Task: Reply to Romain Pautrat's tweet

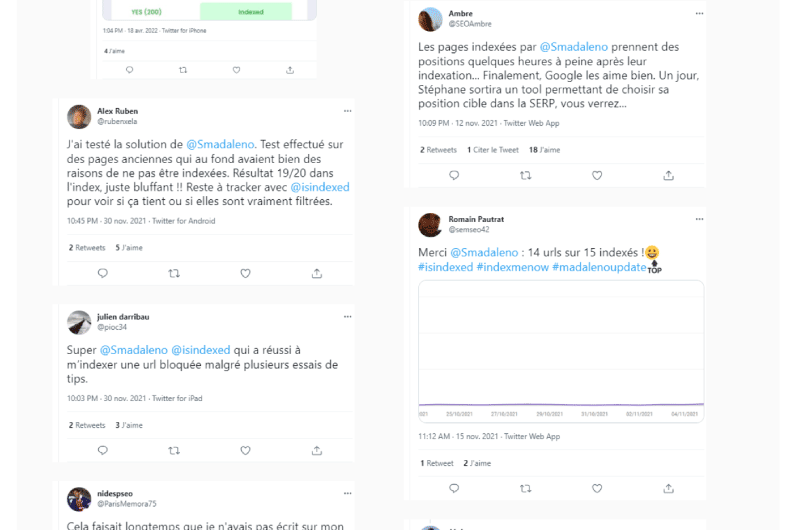Action: (x=454, y=489)
